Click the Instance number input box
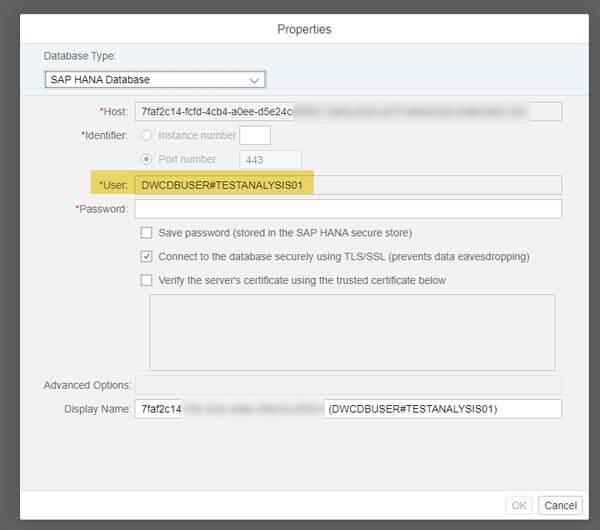 pos(255,135)
